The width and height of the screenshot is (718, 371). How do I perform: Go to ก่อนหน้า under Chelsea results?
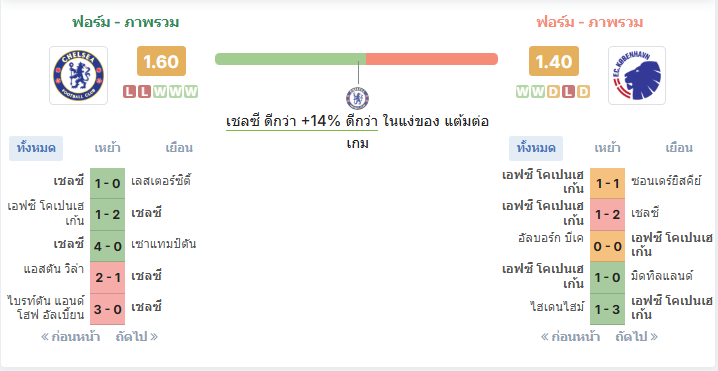tap(70, 337)
